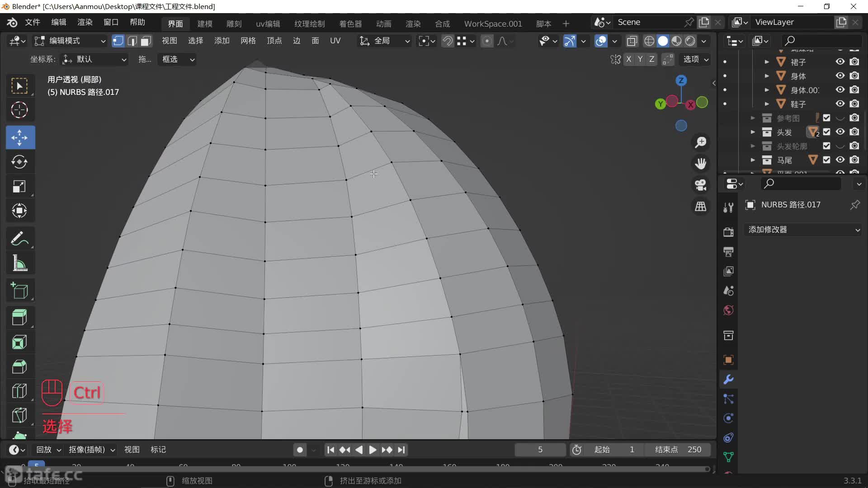Select solid viewport shading mode

[663, 41]
